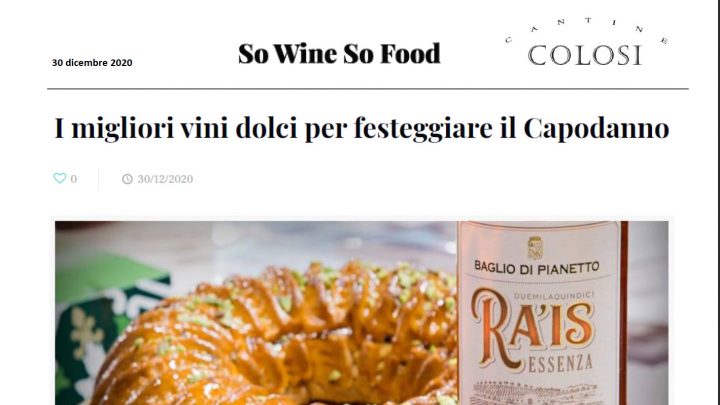Click the Cantine Colosi logo
The height and width of the screenshot is (405, 720).
click(x=586, y=42)
